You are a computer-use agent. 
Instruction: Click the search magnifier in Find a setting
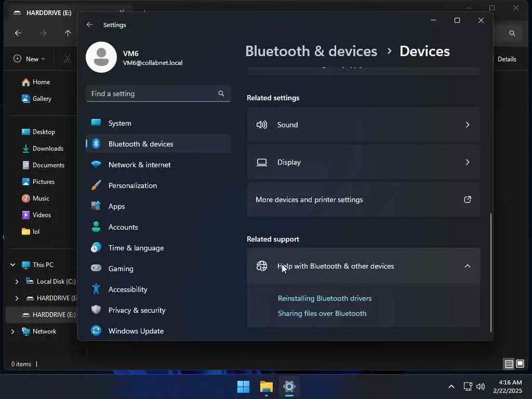tap(221, 94)
